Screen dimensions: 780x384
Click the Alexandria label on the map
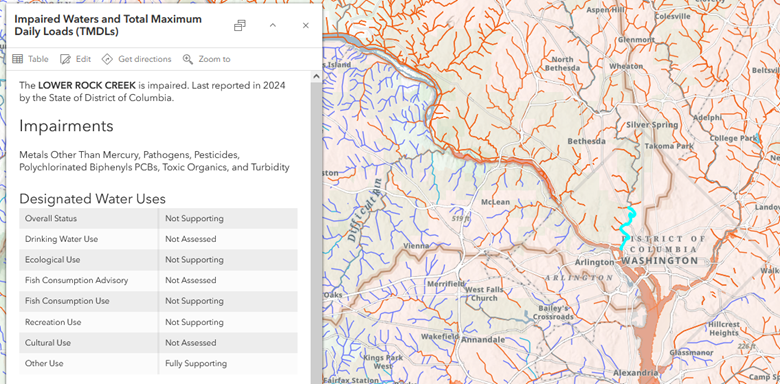(636, 373)
